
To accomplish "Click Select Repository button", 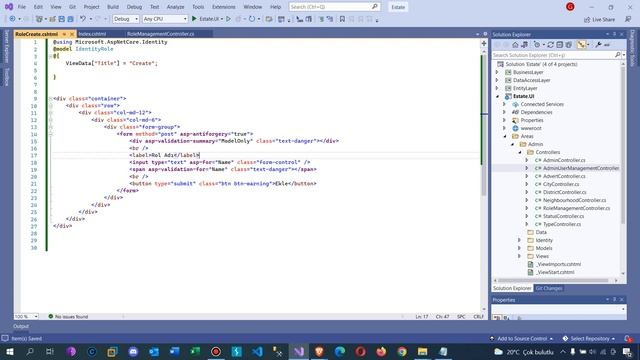I will pos(589,338).
